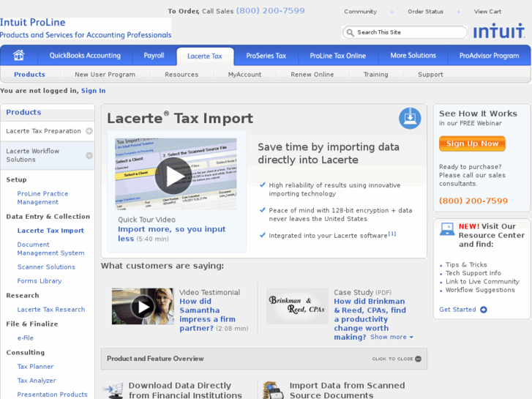Click 'How did Samantha impress' link
Screen dimensions: 532x399
point(207,315)
